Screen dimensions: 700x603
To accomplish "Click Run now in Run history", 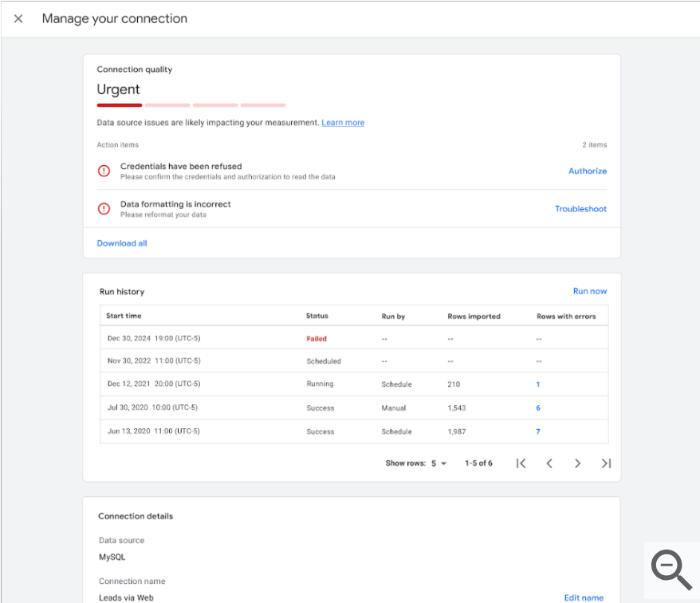I will (x=589, y=291).
